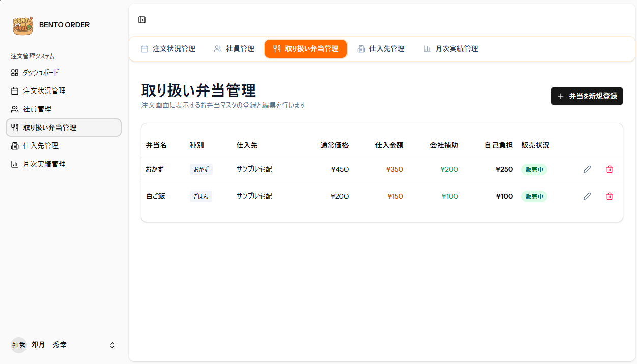Click the おかず category badge

click(x=201, y=170)
